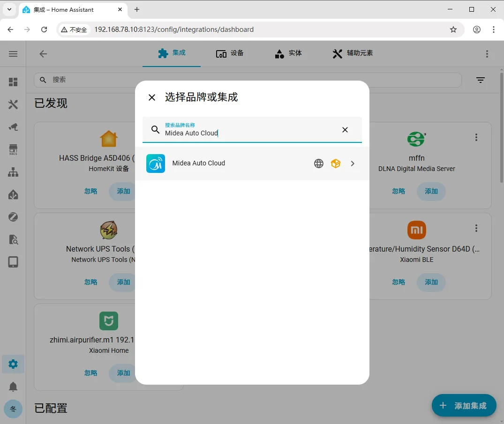This screenshot has height=424, width=504.
Task: Click the zhimi air purifier Xiaomi Home icon
Action: click(109, 321)
